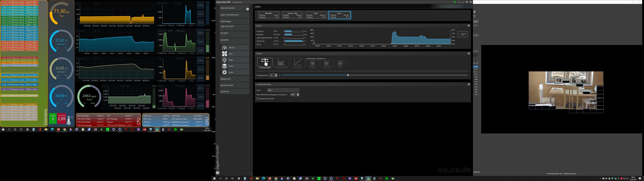Image resolution: width=644 pixels, height=181 pixels.
Task: Expand Übersichtsseiten section
Action: tap(234, 8)
